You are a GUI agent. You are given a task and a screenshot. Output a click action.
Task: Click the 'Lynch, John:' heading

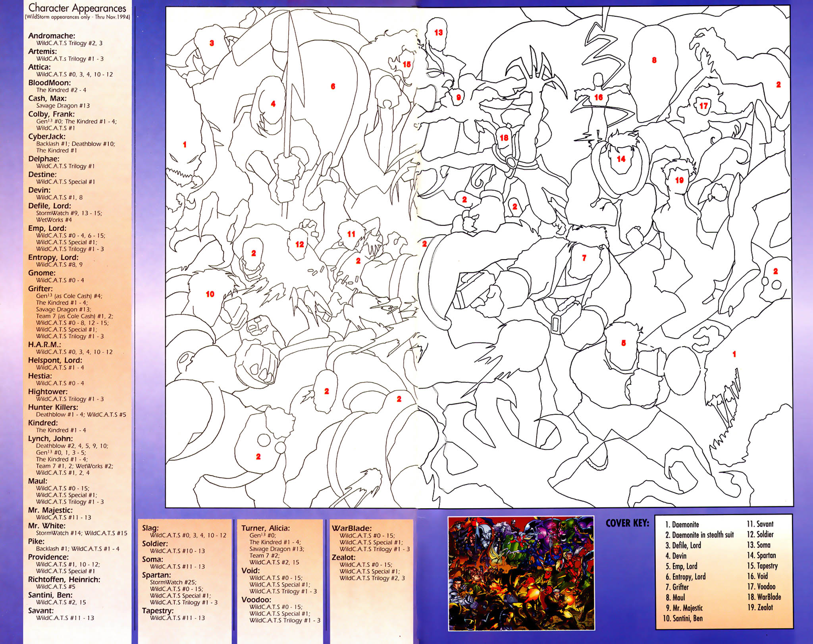pos(50,438)
